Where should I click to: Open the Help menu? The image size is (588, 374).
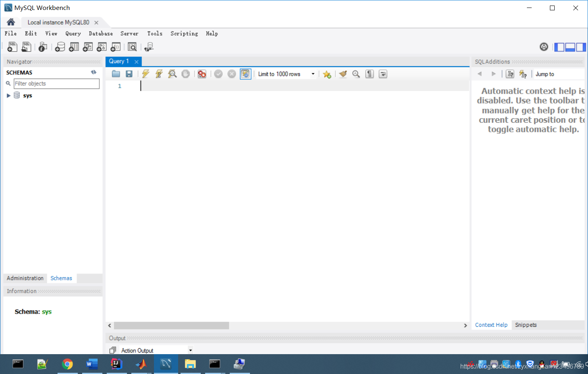click(x=212, y=34)
